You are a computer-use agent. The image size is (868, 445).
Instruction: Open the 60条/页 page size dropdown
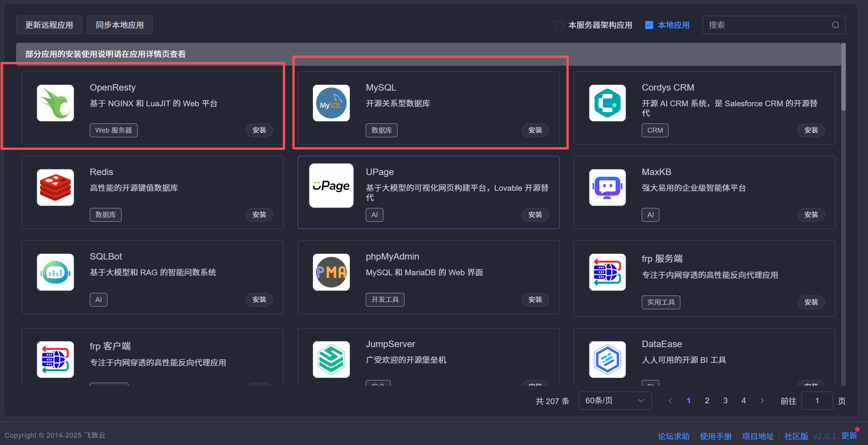(x=615, y=400)
